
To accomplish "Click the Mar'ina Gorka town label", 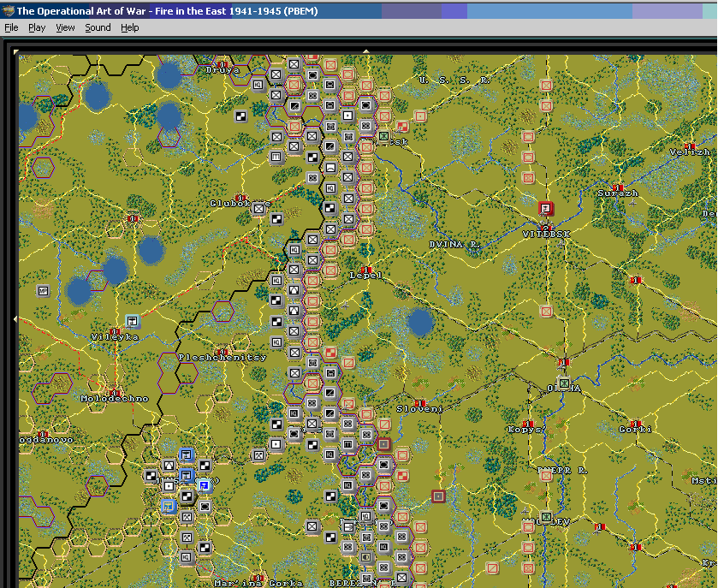I will click(258, 583).
